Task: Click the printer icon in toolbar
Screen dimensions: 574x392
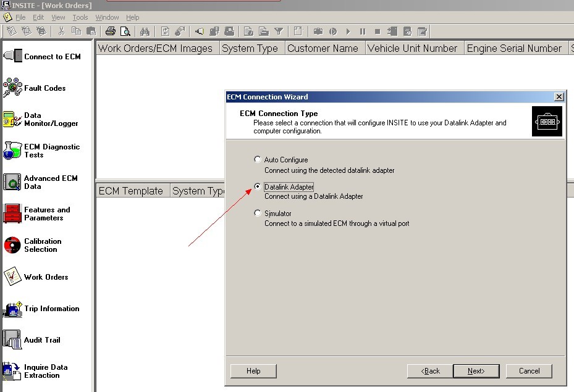Action: point(111,31)
